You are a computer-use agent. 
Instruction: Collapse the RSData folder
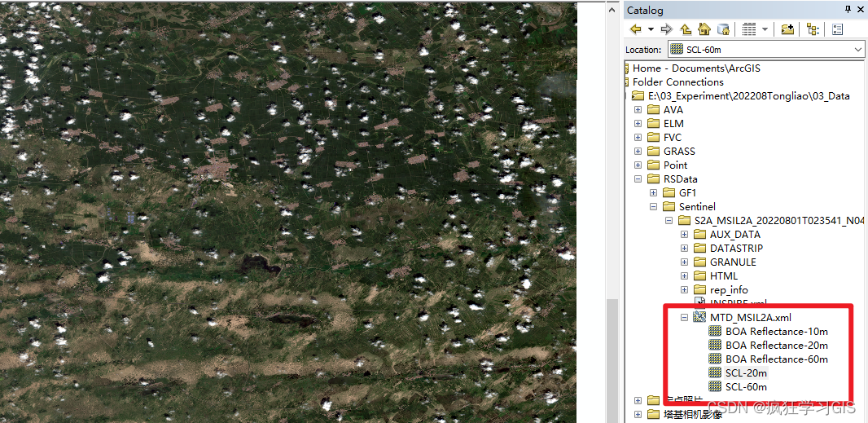click(638, 179)
